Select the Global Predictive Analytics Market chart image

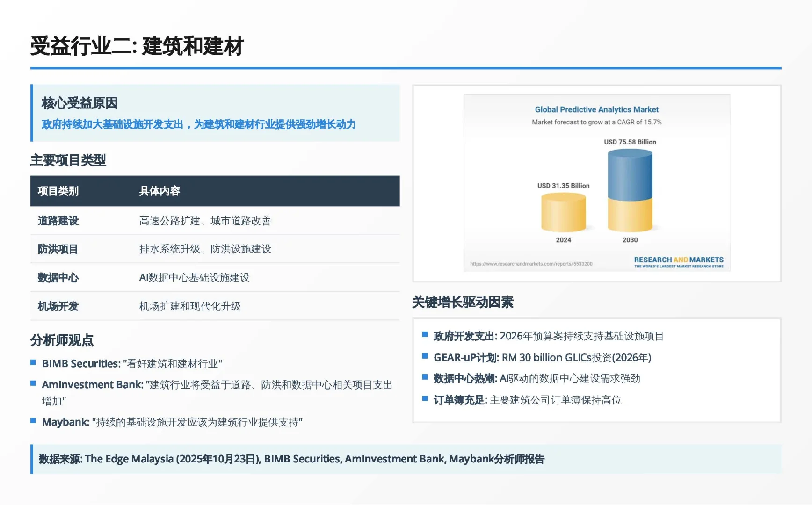point(597,183)
